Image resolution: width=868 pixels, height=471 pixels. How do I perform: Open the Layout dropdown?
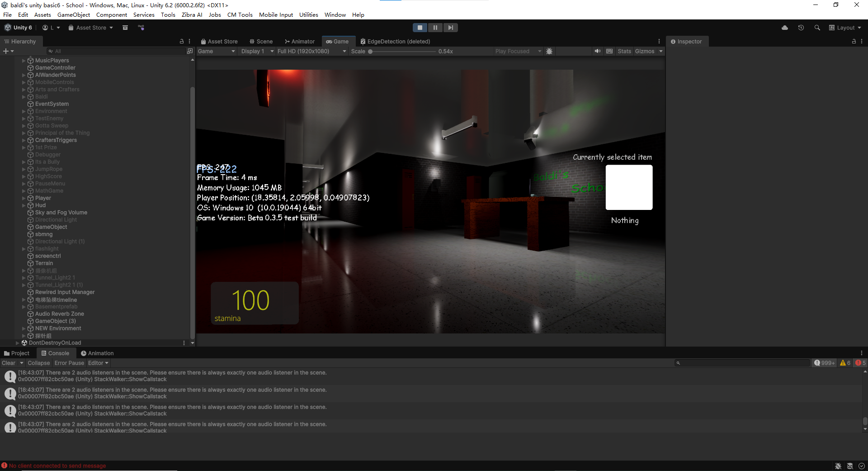tap(845, 28)
